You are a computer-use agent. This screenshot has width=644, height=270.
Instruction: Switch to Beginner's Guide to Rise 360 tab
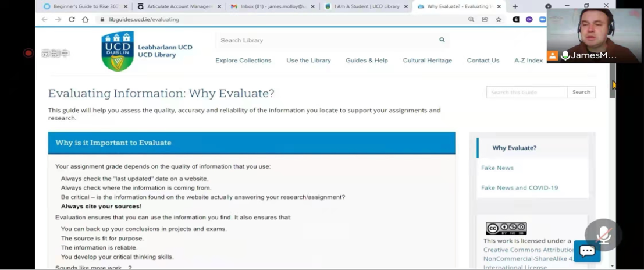point(81,6)
